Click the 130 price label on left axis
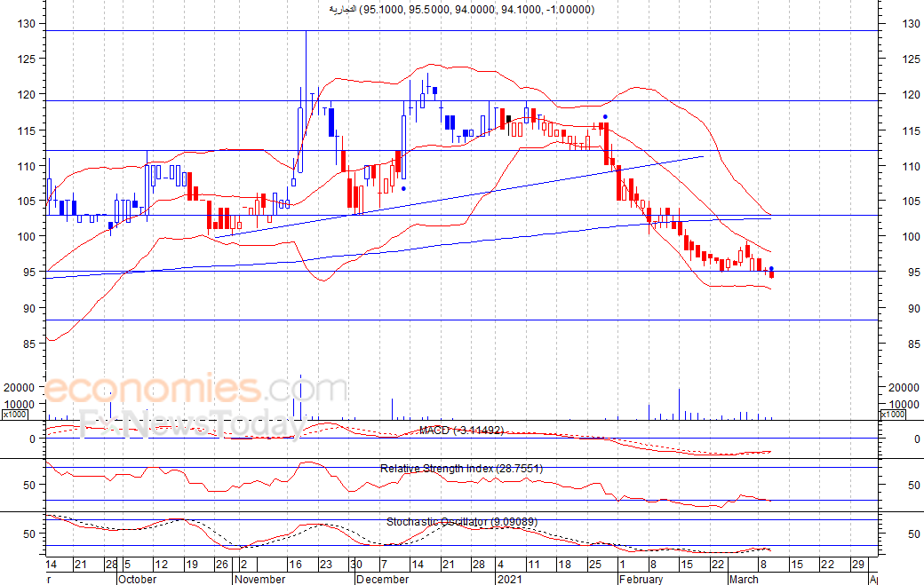The height and width of the screenshot is (585, 924). click(27, 24)
